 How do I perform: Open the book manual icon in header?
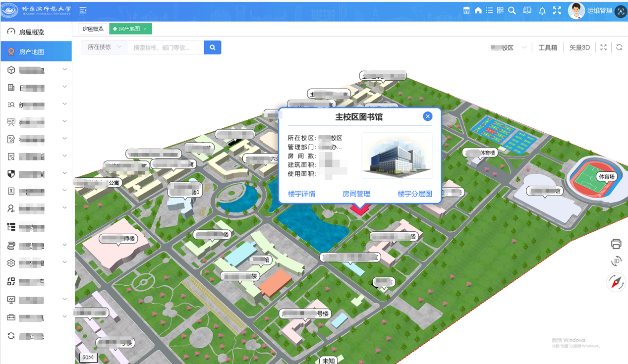527,10
